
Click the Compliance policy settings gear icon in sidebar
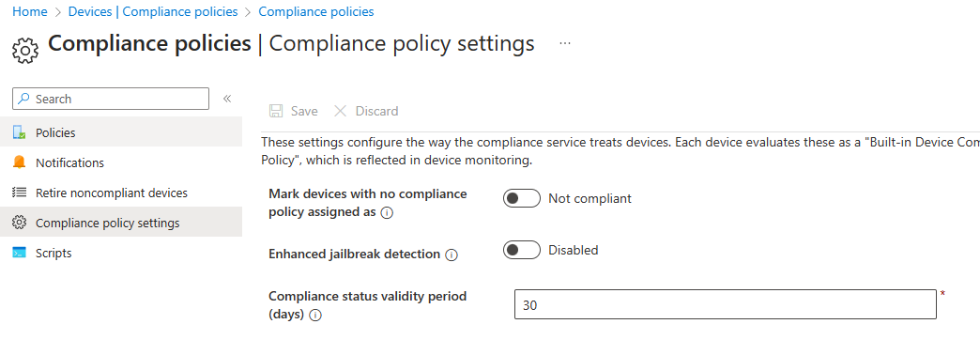coord(20,223)
